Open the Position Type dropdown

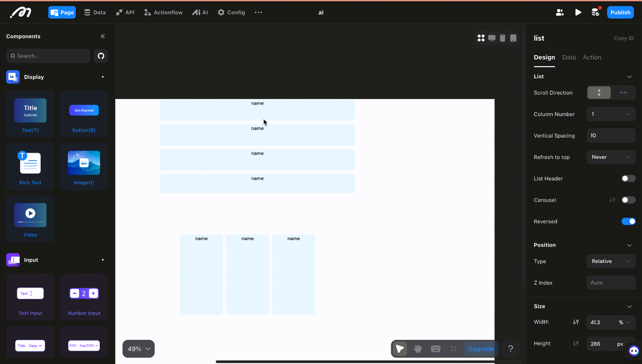pyautogui.click(x=611, y=261)
